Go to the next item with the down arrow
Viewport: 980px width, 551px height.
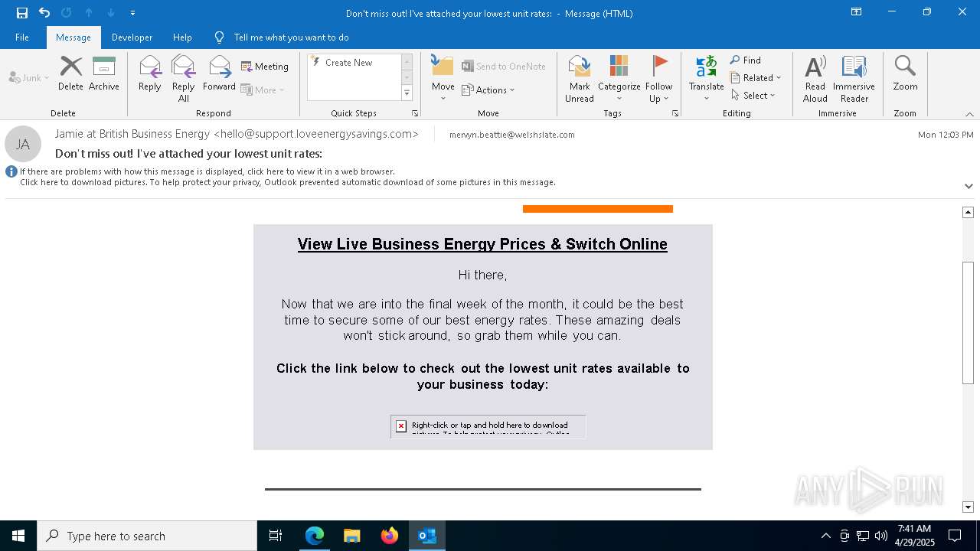[x=111, y=13]
